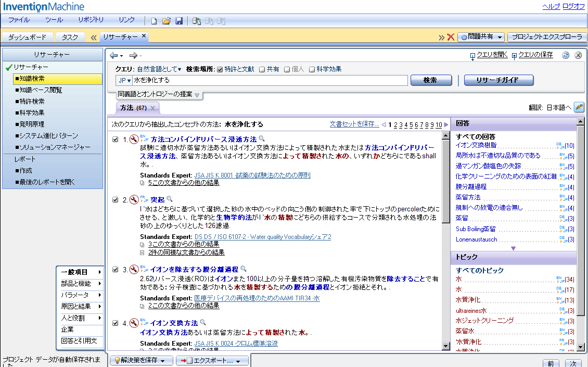Screen dimensions: 588x367
Task: Close the 方法 (67) results tab
Action: (x=152, y=108)
